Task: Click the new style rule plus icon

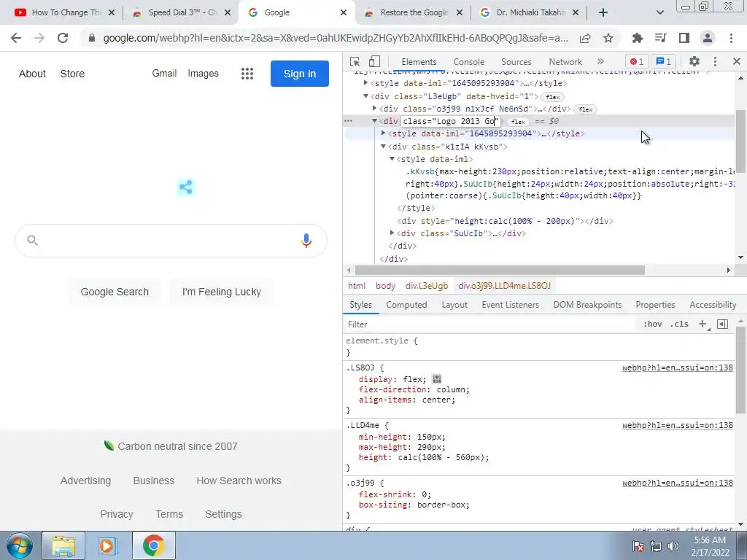Action: (703, 324)
